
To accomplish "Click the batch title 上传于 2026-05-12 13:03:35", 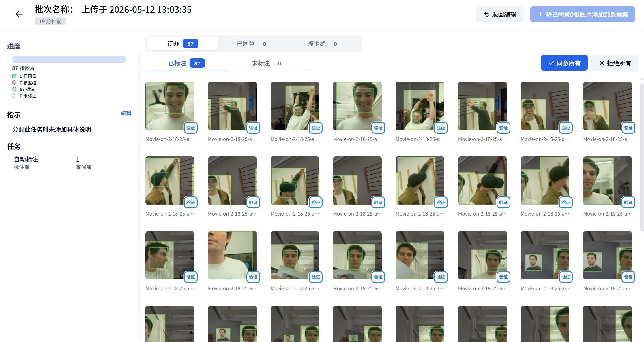I will point(136,10).
